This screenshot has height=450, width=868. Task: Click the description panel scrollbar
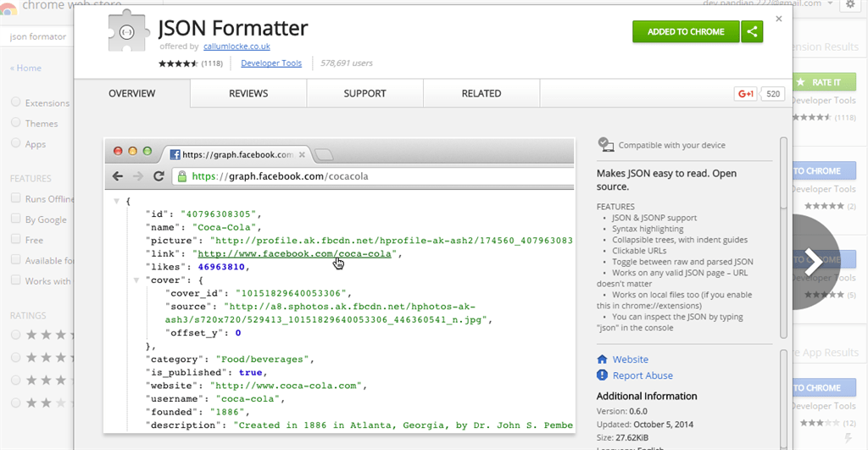(783, 238)
